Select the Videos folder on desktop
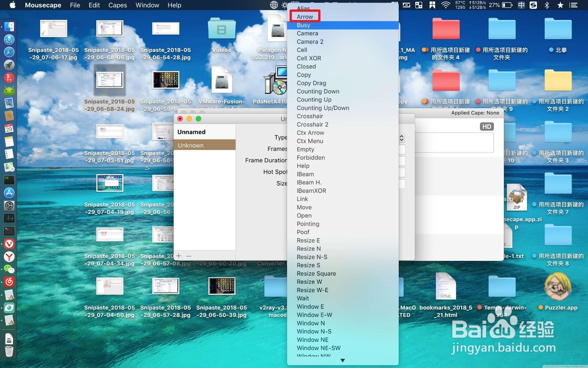Screen dimensions: 588x368 [221, 29]
